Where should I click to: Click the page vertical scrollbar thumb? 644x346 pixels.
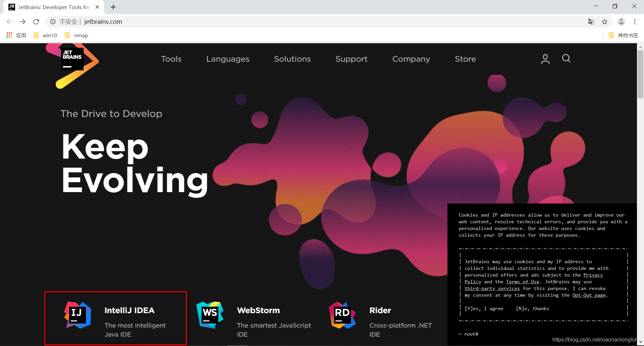click(640, 74)
